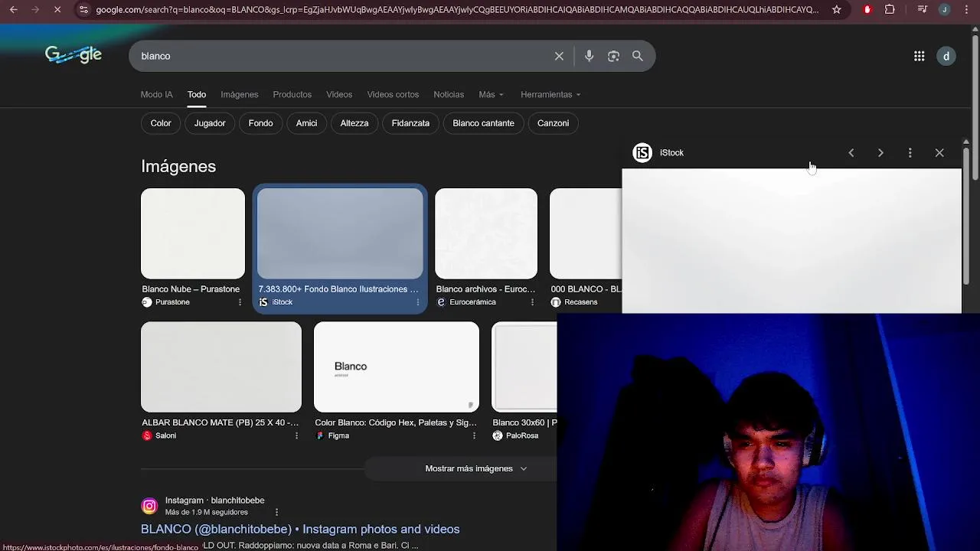Open BLANCO (@blanchitobebe) Instagram link
Viewport: 980px width, 551px height.
300,530
